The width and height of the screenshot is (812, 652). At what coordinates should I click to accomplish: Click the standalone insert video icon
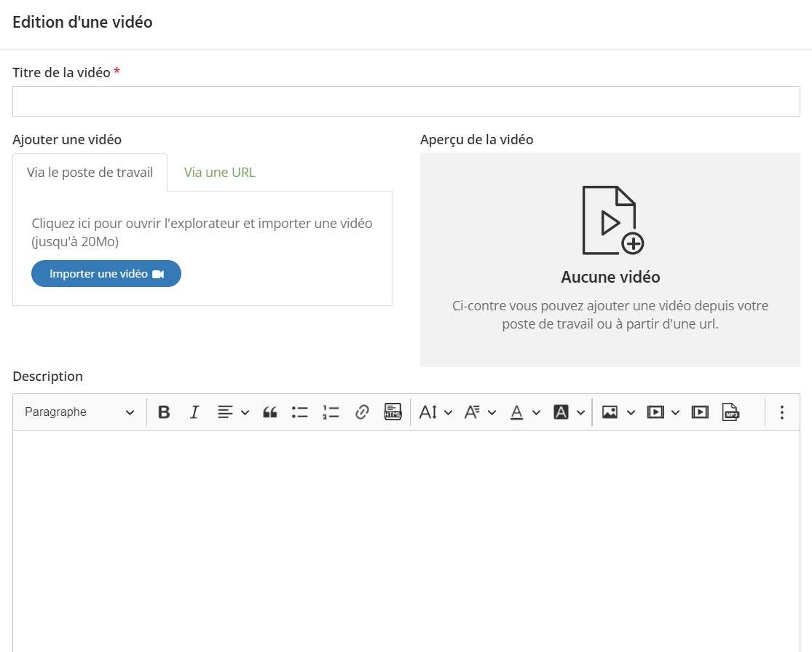(x=700, y=412)
